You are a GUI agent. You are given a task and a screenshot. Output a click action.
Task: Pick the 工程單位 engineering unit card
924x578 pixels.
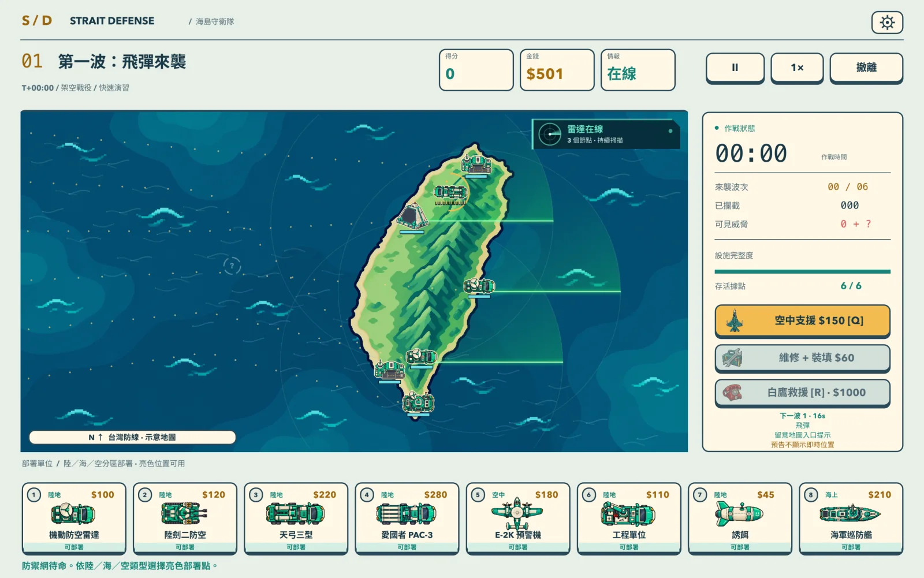pyautogui.click(x=629, y=518)
